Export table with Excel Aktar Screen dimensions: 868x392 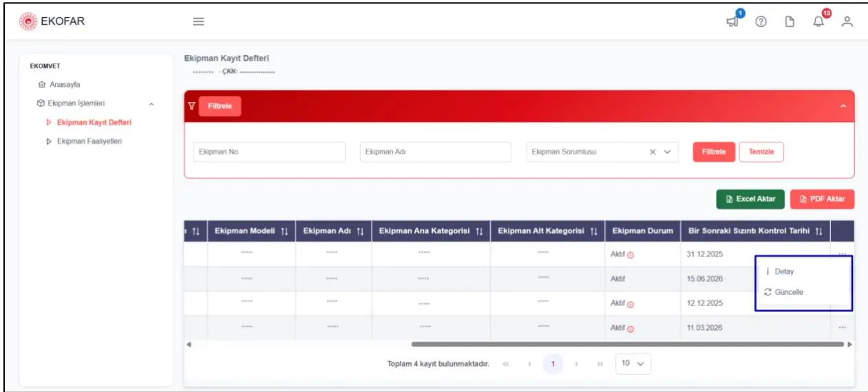coord(750,199)
